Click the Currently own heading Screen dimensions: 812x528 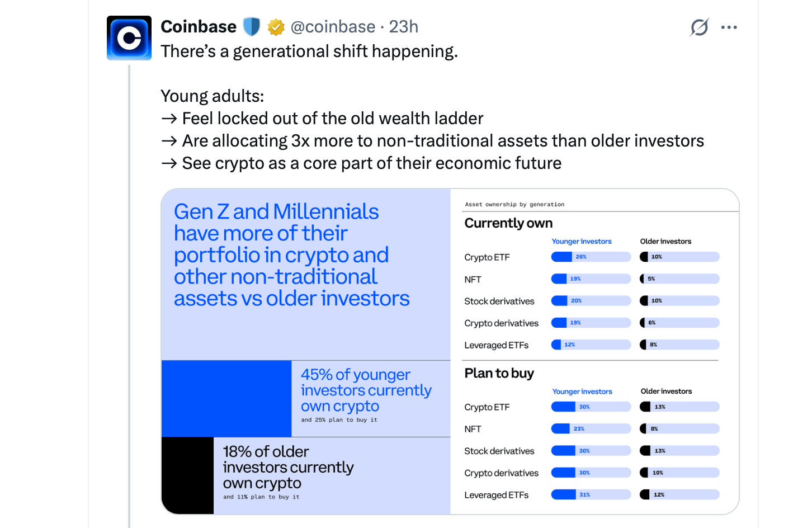508,223
